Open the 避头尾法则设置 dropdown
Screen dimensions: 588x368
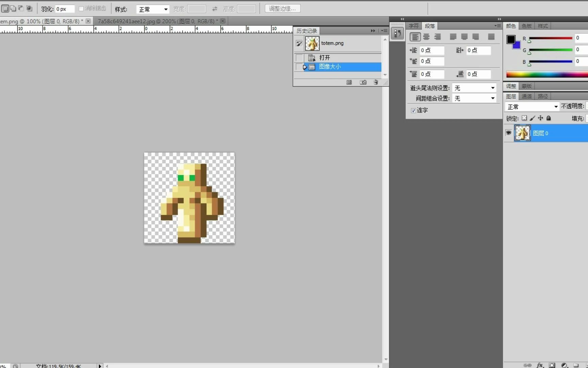tap(474, 88)
